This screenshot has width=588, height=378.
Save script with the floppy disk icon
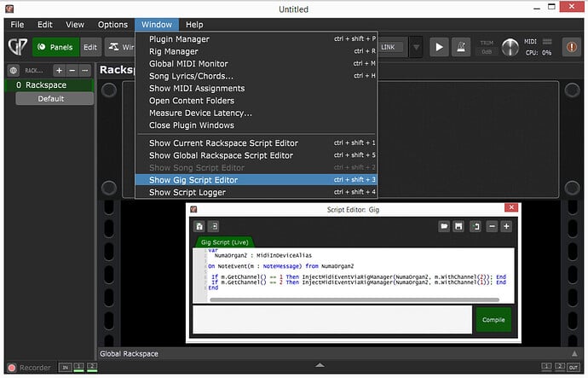(x=458, y=226)
